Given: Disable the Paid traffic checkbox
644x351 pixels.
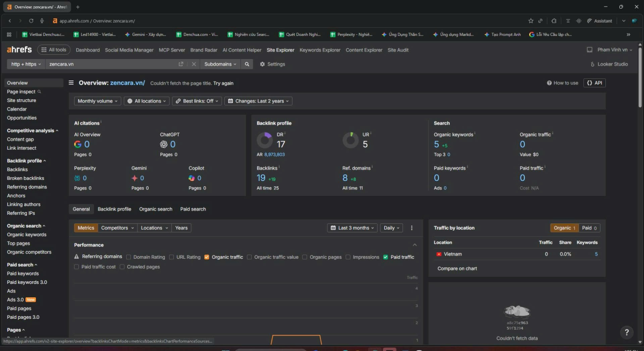Looking at the screenshot, I should coord(385,257).
